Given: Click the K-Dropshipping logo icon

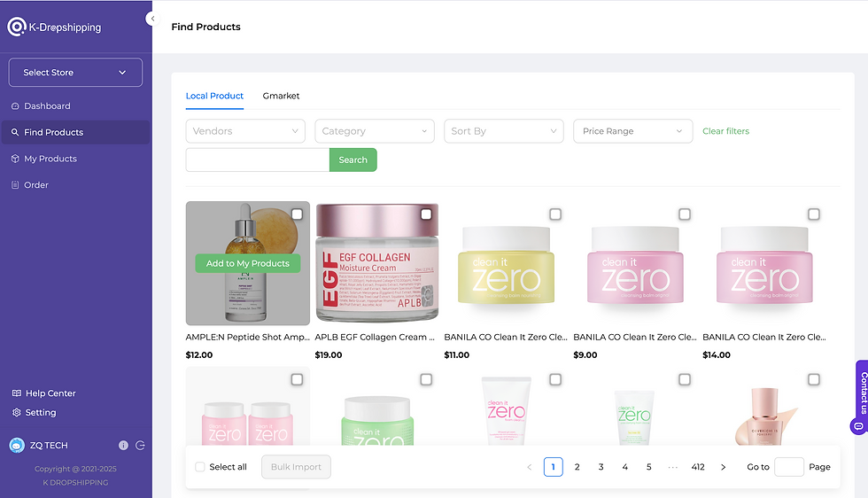Looking at the screenshot, I should (x=17, y=27).
